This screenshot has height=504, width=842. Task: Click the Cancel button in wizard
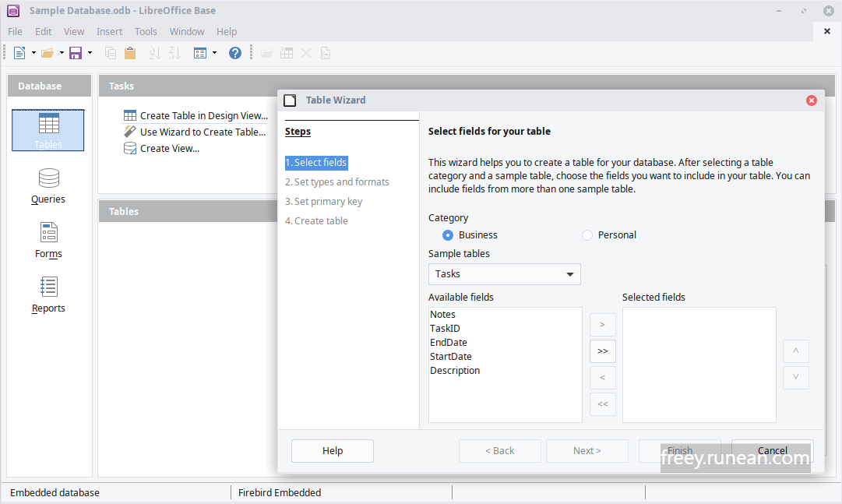tap(772, 451)
